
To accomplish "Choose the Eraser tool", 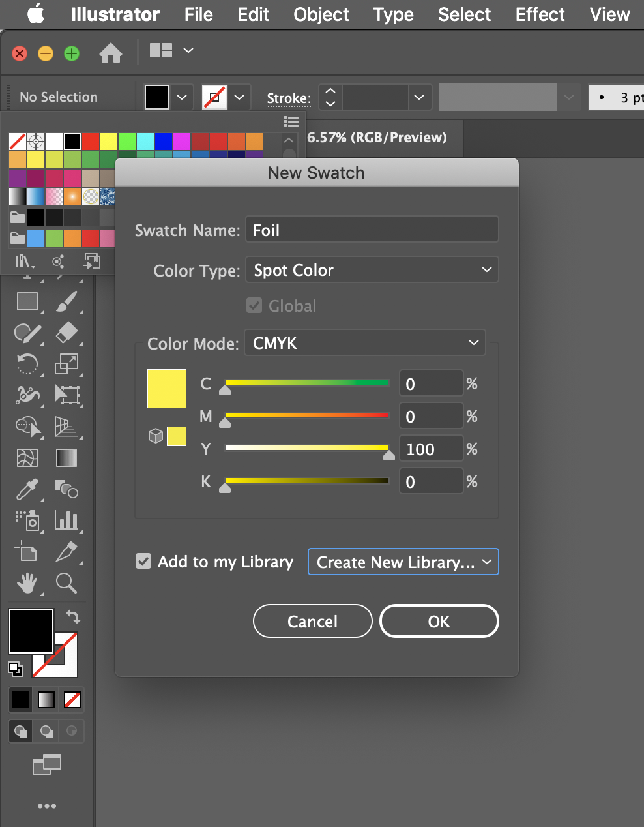I will pos(66,333).
